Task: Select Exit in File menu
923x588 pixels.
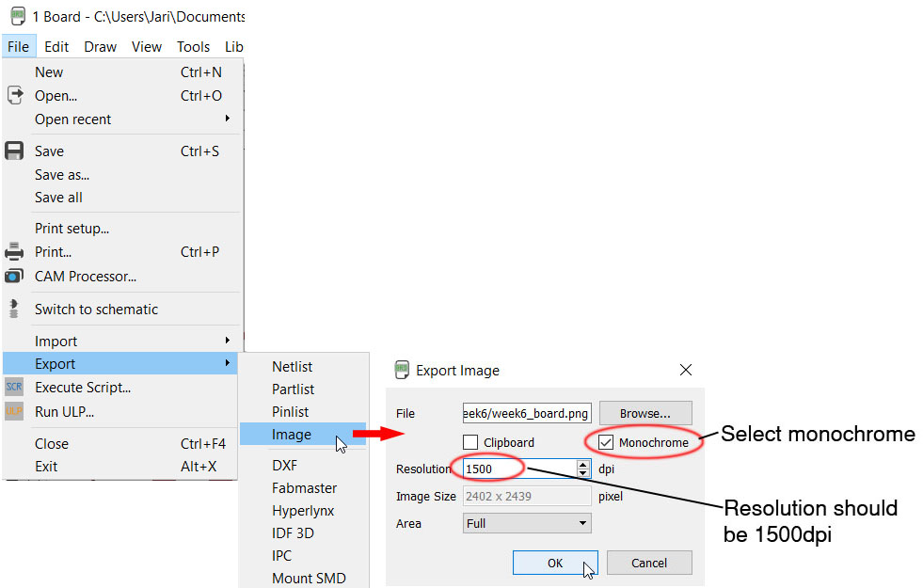Action: [120, 466]
